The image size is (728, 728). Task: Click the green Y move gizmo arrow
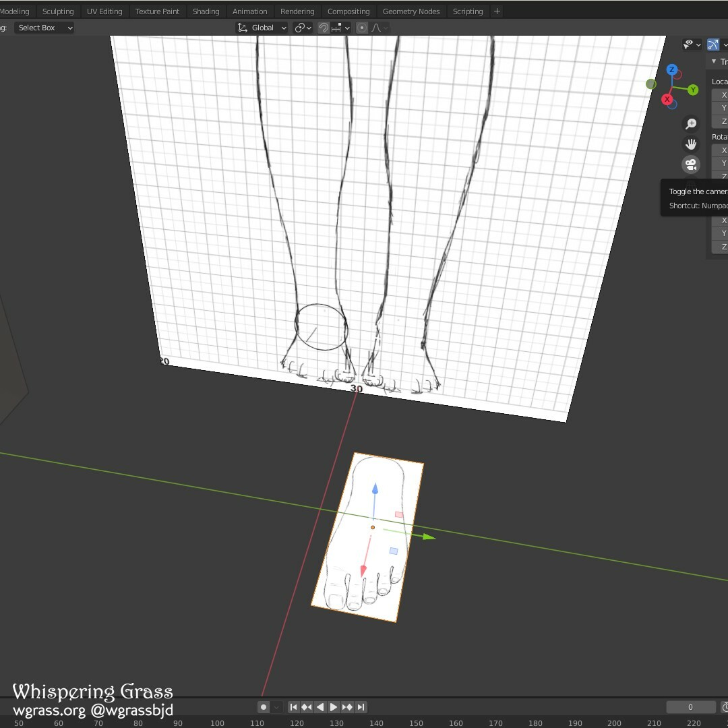click(x=429, y=537)
